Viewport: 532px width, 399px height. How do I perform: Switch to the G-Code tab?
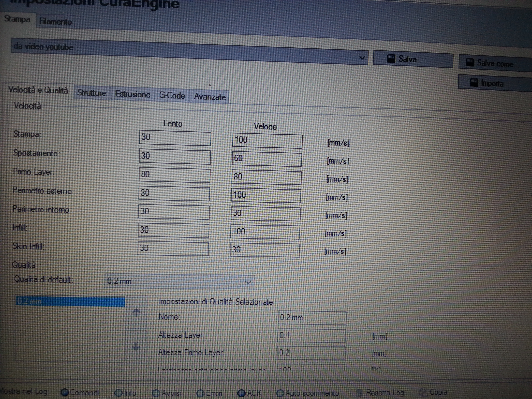point(172,96)
